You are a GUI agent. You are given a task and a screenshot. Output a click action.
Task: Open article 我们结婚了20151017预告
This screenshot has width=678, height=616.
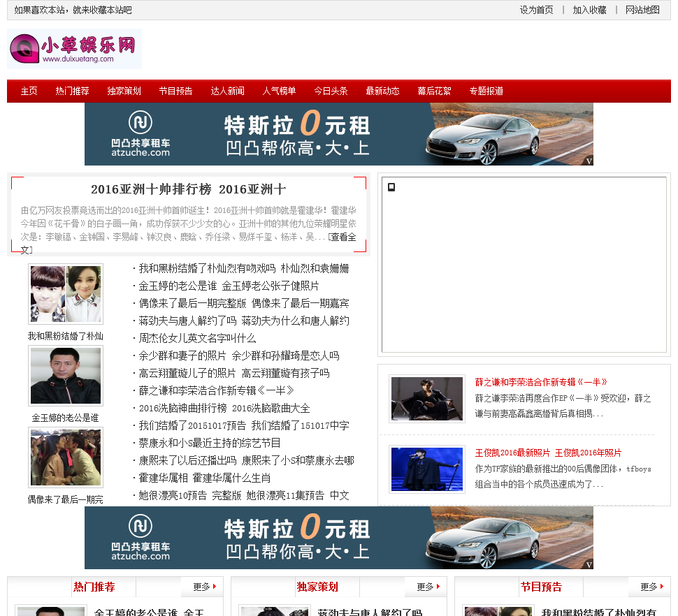click(x=244, y=425)
